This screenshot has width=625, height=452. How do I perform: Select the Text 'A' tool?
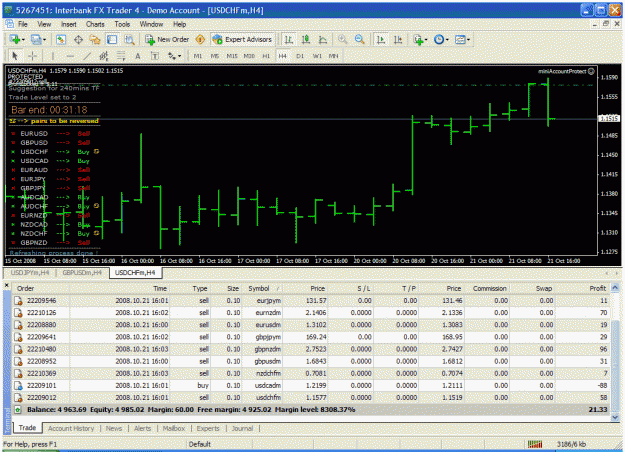[138, 56]
